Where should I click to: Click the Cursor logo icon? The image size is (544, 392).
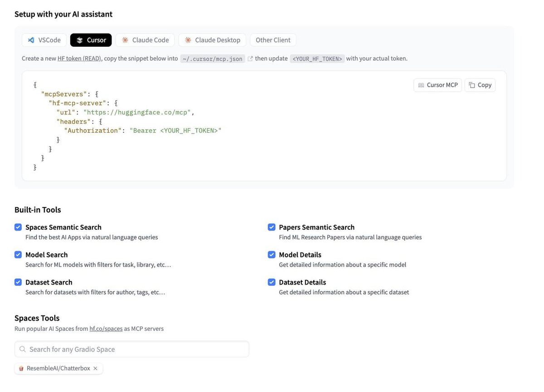point(80,40)
